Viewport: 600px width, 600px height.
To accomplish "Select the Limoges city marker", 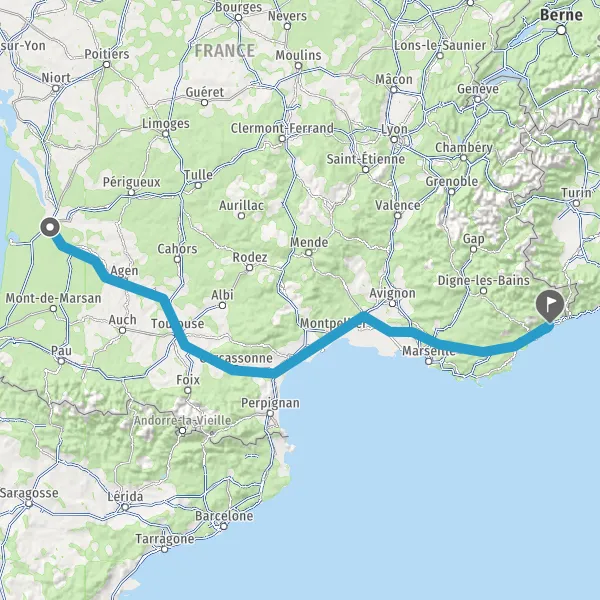I will coord(166,134).
